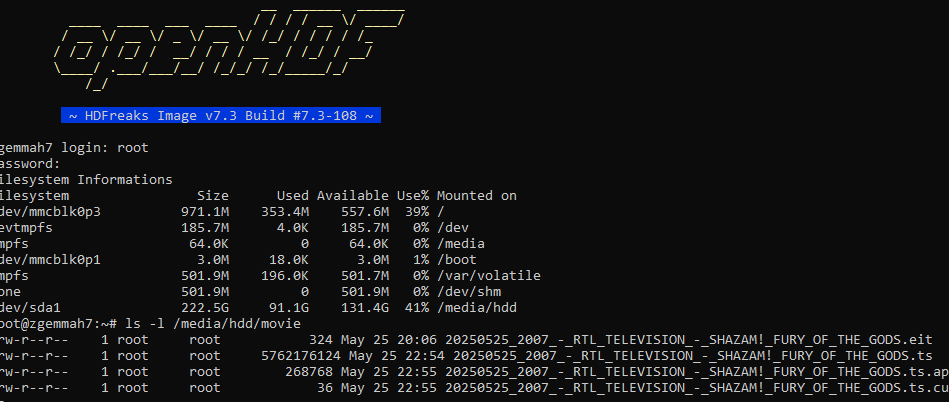
Task: Click the mmcblk0p3 device entry
Action: (50, 212)
